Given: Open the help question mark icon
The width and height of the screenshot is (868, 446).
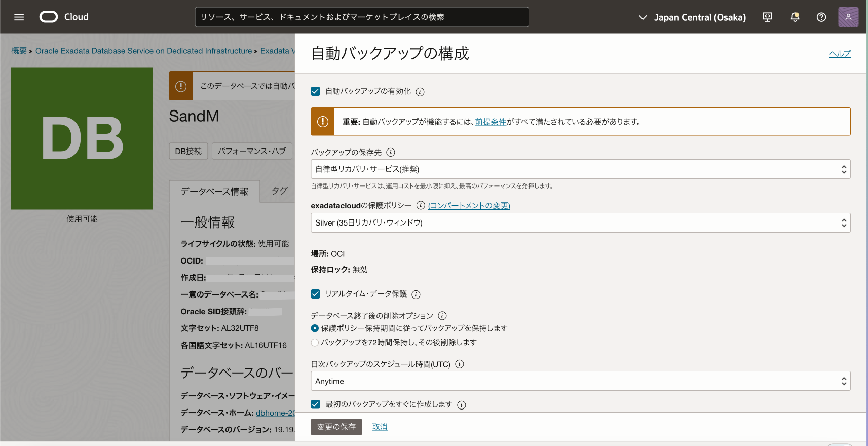Looking at the screenshot, I should point(821,17).
